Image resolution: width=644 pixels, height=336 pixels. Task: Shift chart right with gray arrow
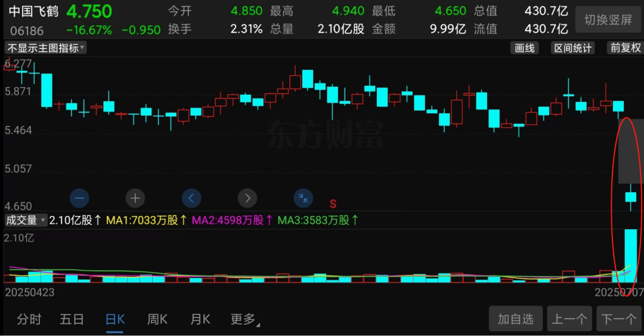pyautogui.click(x=247, y=198)
